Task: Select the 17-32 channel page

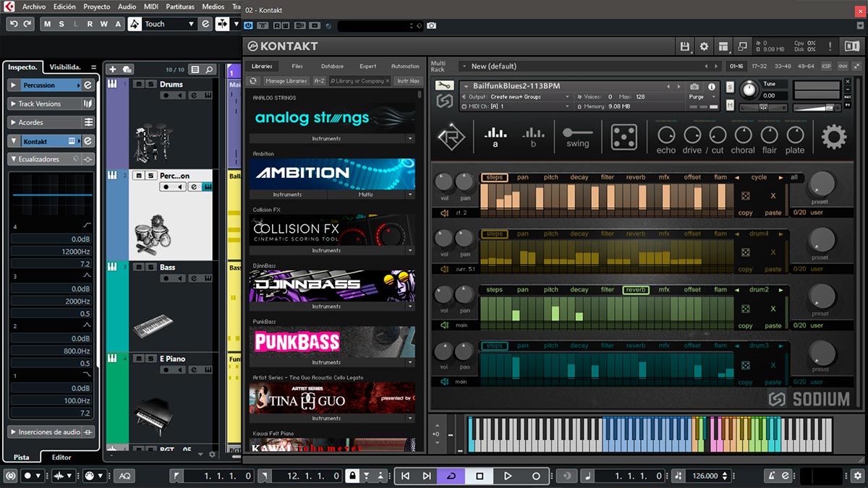Action: 759,66
